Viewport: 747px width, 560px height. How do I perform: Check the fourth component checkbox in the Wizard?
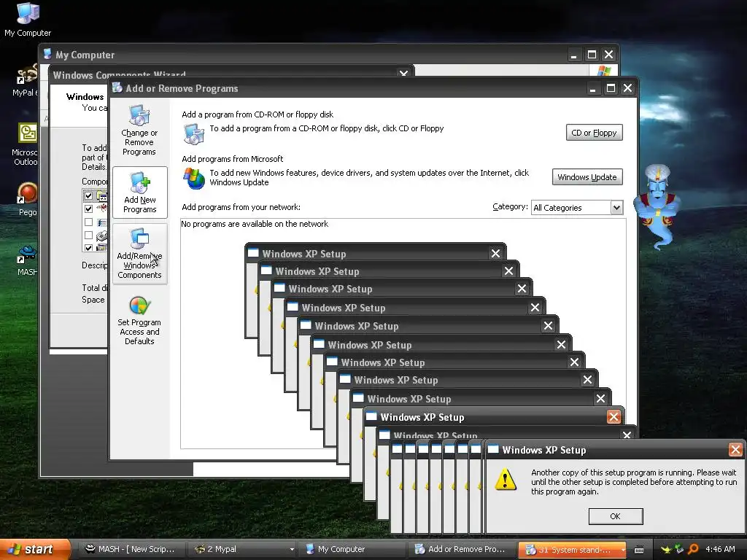88,235
